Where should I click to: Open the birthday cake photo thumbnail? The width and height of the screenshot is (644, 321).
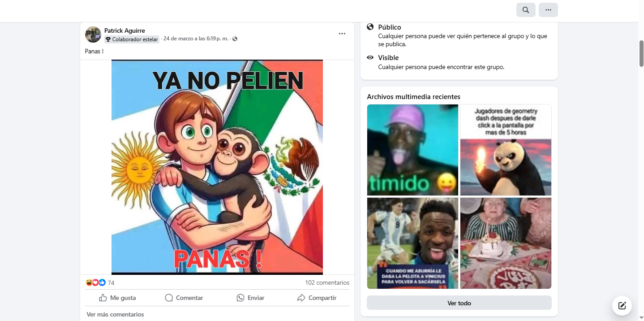pos(506,243)
